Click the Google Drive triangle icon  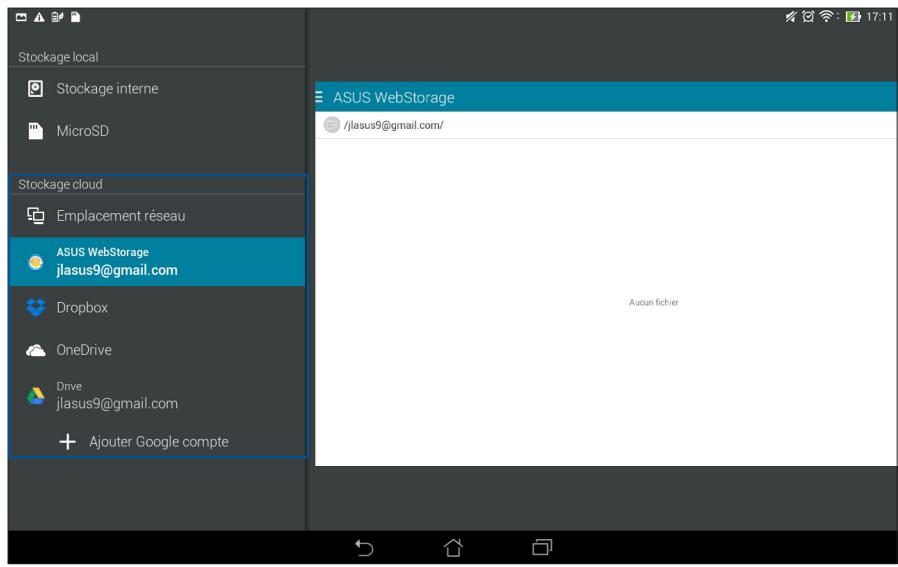tap(36, 396)
